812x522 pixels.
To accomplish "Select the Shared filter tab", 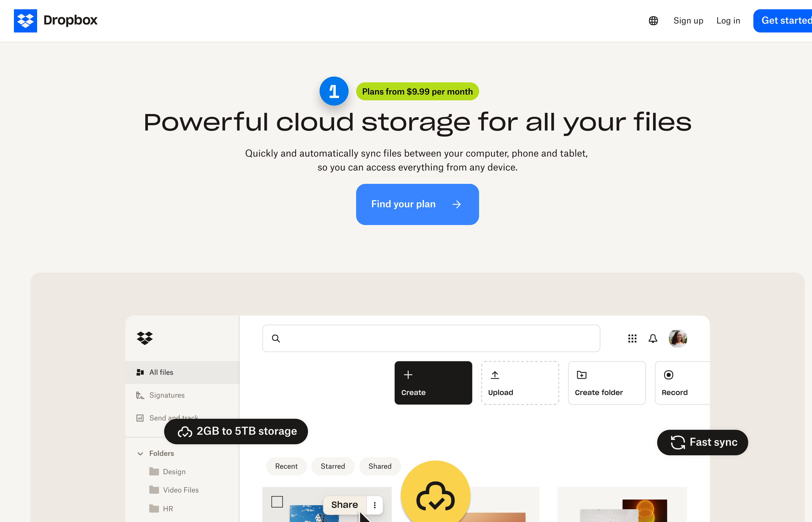I will (x=380, y=466).
